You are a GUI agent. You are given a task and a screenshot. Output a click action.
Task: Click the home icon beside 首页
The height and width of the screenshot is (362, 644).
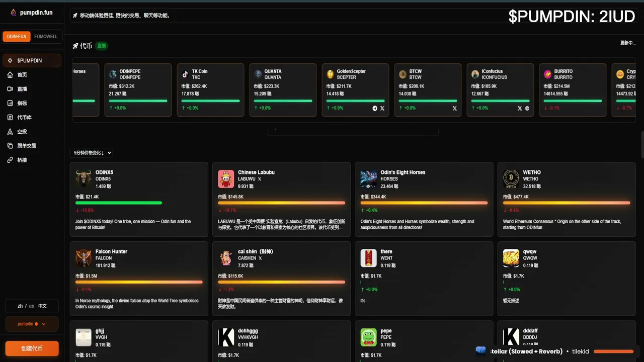tap(10, 74)
